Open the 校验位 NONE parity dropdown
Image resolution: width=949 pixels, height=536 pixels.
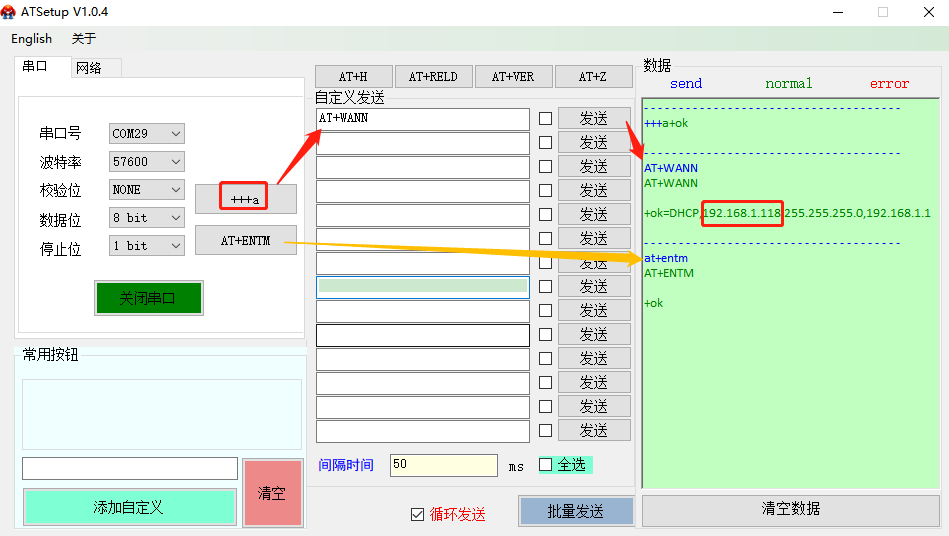(147, 190)
